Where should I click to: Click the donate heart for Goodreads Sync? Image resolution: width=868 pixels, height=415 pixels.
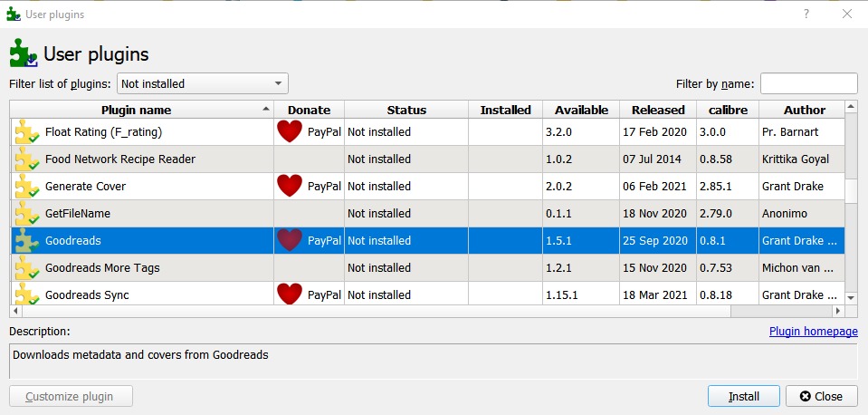[x=290, y=294]
